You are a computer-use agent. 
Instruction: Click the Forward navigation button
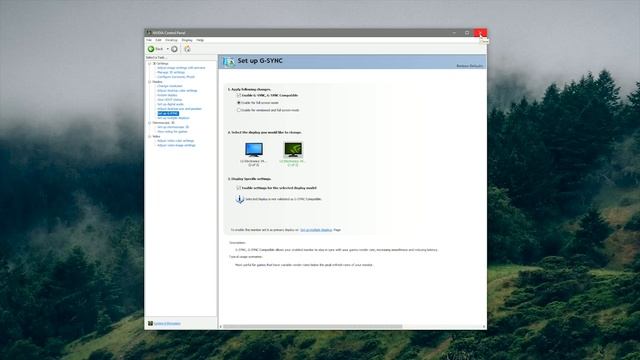tap(174, 49)
